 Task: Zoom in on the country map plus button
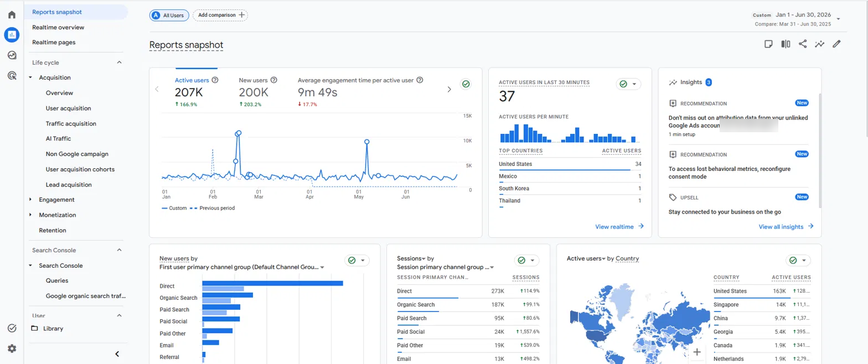coord(697,352)
